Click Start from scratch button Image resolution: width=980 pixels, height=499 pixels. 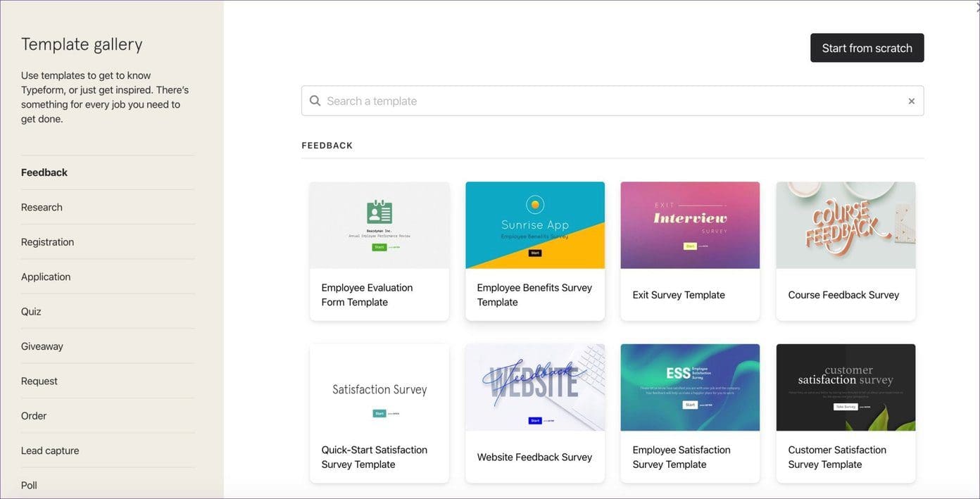coord(867,48)
